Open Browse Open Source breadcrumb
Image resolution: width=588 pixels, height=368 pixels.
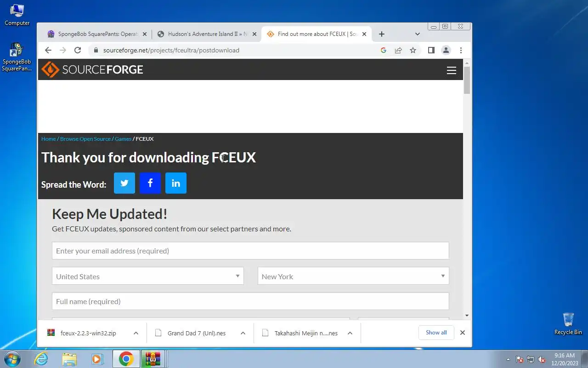85,139
